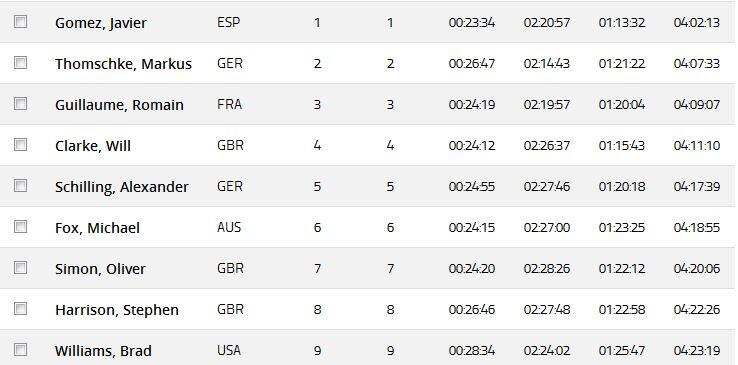This screenshot has width=738, height=365.
Task: Select the name Schilling, Alexander
Action: 121,187
